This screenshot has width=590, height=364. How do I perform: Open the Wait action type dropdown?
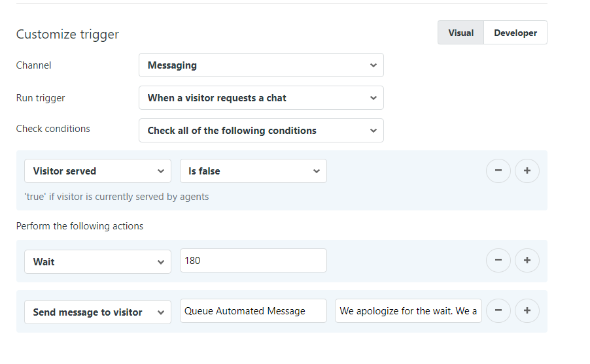tap(97, 261)
